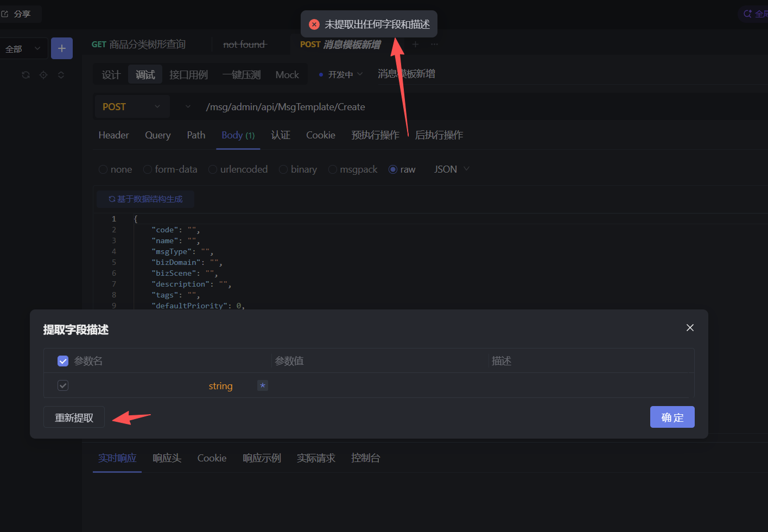The width and height of the screenshot is (768, 532).
Task: Switch to the 设计 tab
Action: click(111, 75)
